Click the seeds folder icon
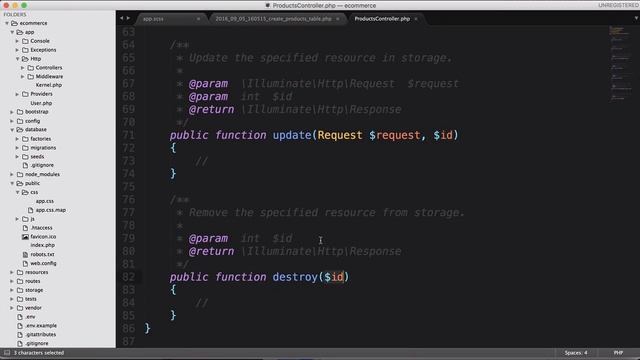 25,157
